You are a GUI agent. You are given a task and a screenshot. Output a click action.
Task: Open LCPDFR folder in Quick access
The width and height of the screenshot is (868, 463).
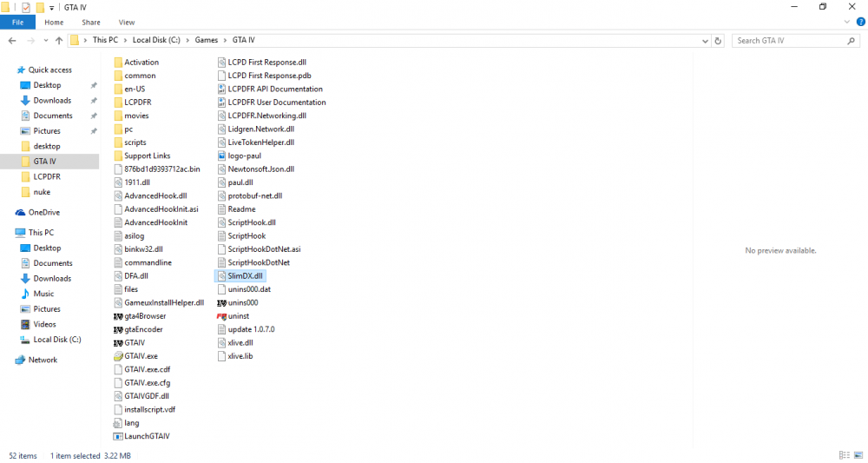click(47, 176)
